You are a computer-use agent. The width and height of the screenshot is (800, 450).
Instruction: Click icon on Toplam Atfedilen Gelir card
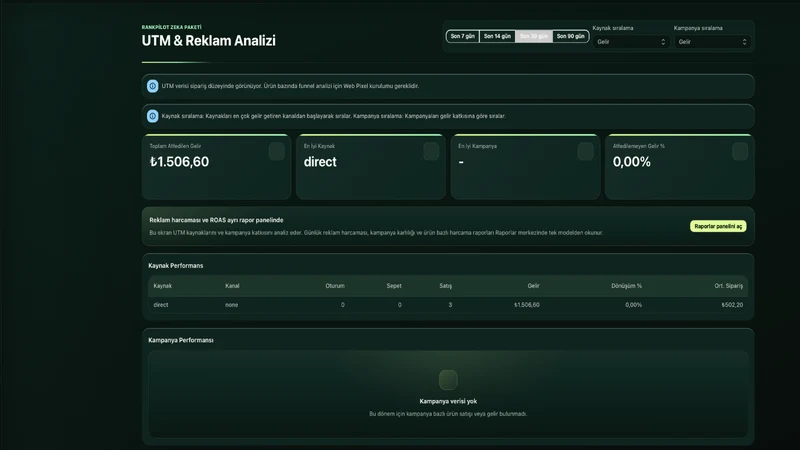(277, 152)
